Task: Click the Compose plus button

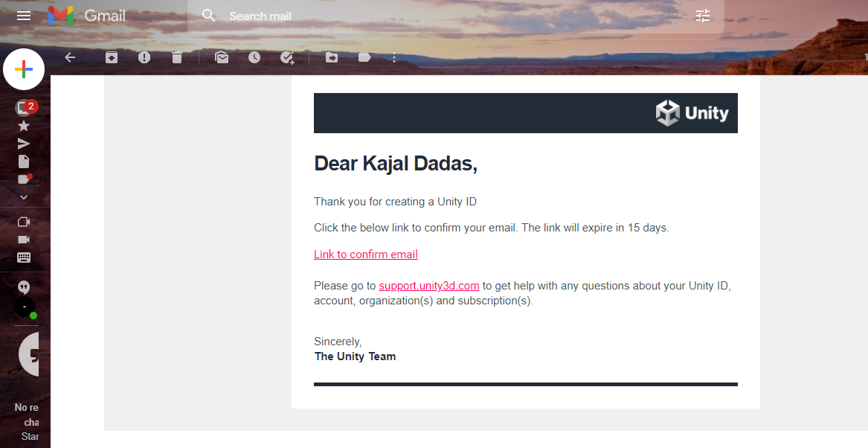Action: tap(24, 69)
